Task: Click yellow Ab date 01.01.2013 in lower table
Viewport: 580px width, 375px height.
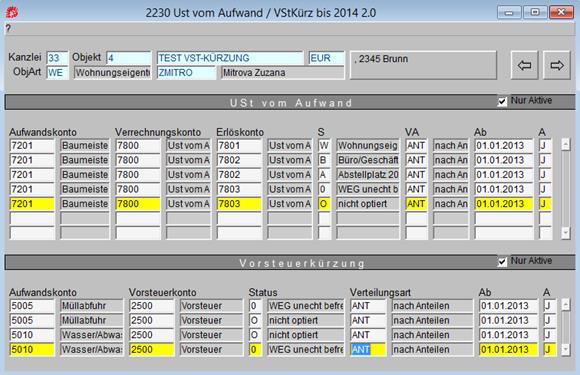Action: tap(508, 349)
